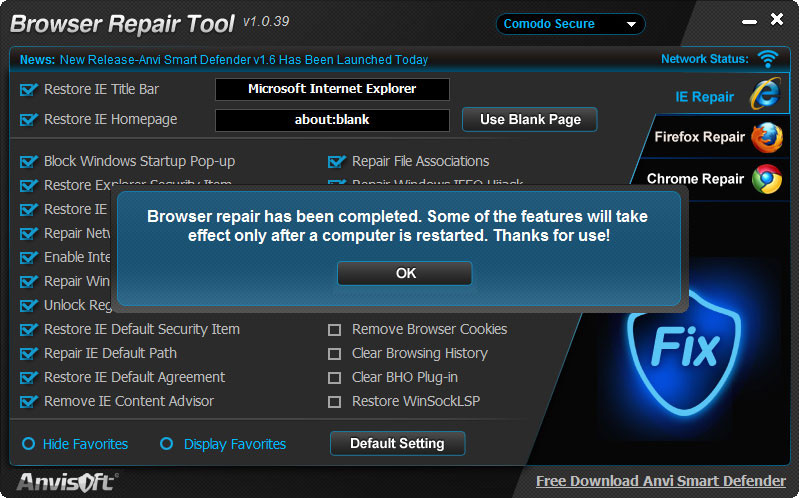799x498 pixels.
Task: Click the IE title bar text field
Action: click(x=332, y=89)
